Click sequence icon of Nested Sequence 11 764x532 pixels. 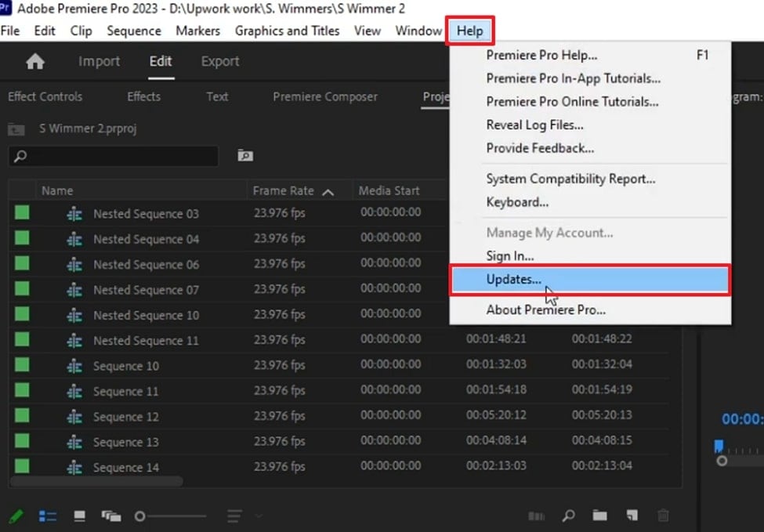74,341
